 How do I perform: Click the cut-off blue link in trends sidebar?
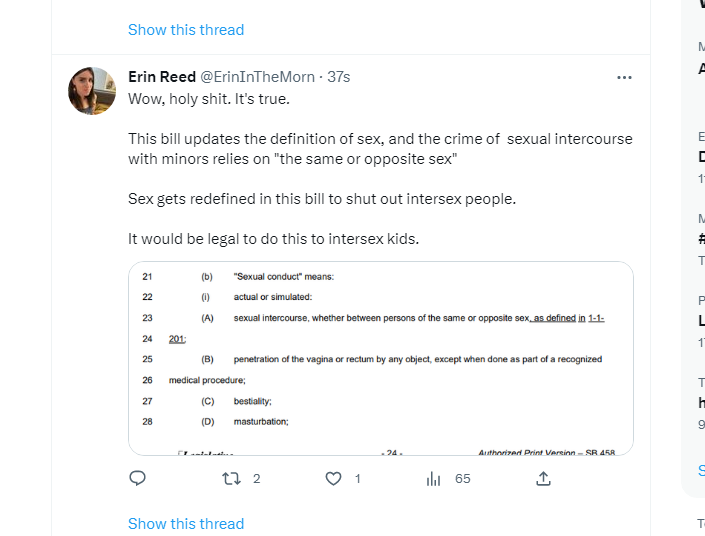tap(701, 469)
